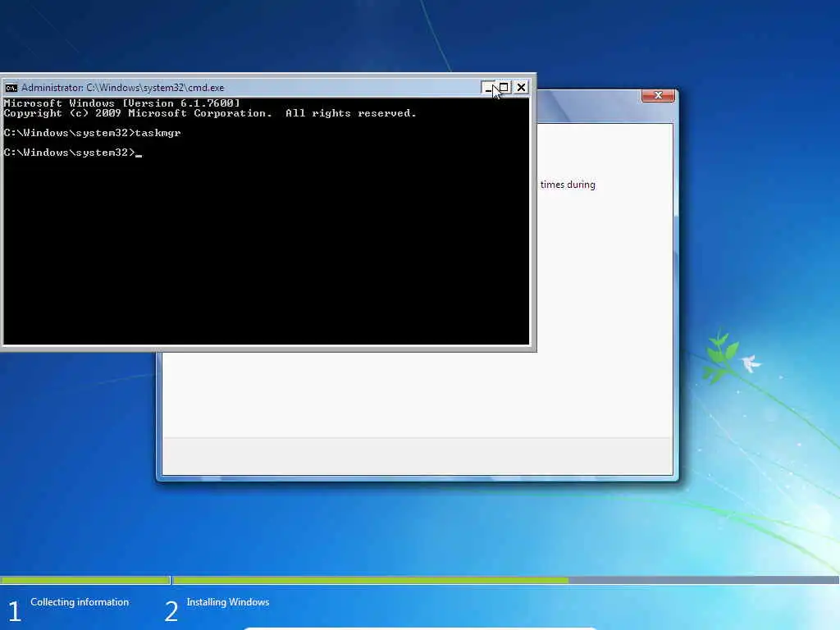Click the 'Collecting information' step label
Viewport: 840px width, 630px height.
80,602
